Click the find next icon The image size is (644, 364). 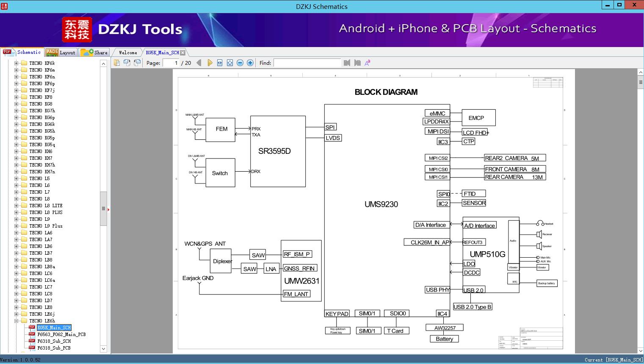[x=357, y=63]
